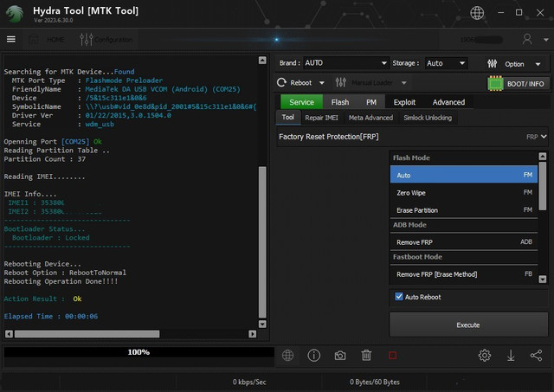Viewport: 554px width, 392px height.
Task: Expand the FRP dropdown chevron
Action: (544, 137)
